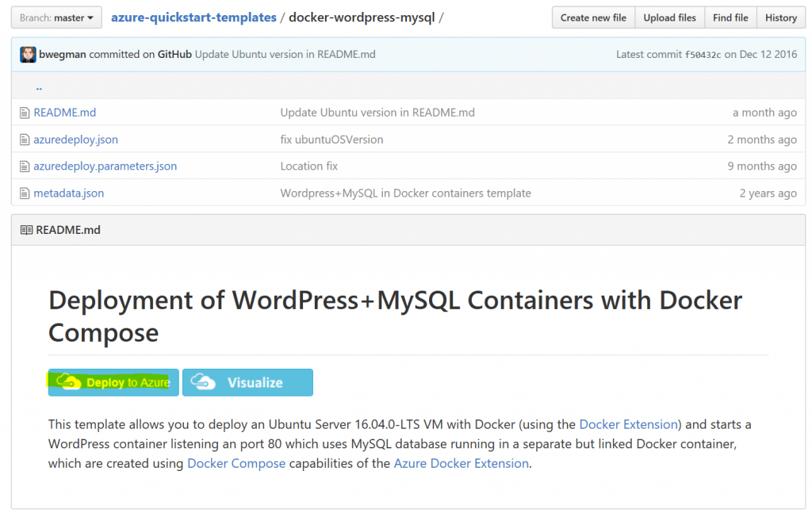Click bwegman's avatar image
Screen dimensions: 812x517
[x=28, y=55]
